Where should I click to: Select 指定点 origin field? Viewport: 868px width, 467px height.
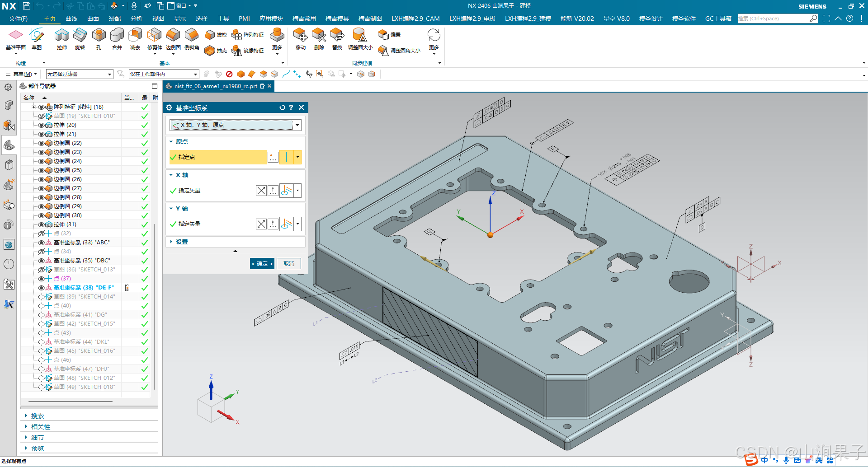point(217,157)
